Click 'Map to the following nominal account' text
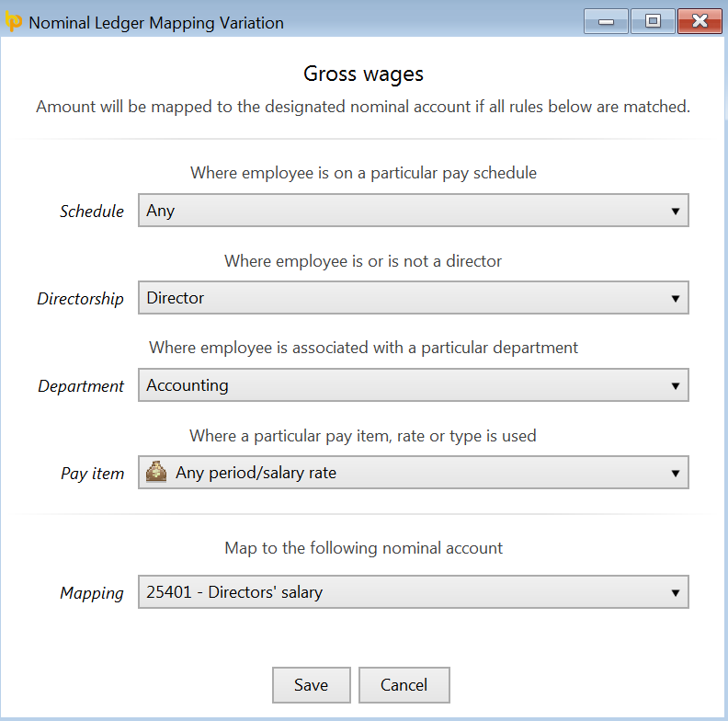 point(363,548)
